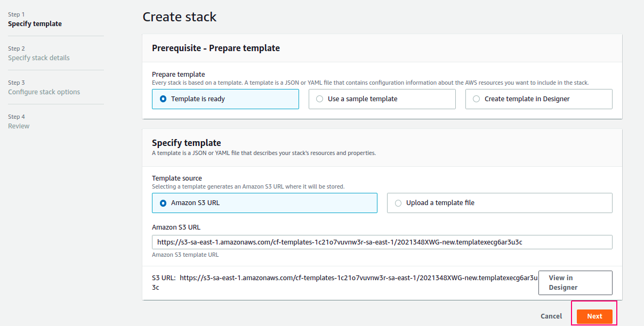This screenshot has height=326, width=644.
Task: Click the orange Next button
Action: [594, 316]
